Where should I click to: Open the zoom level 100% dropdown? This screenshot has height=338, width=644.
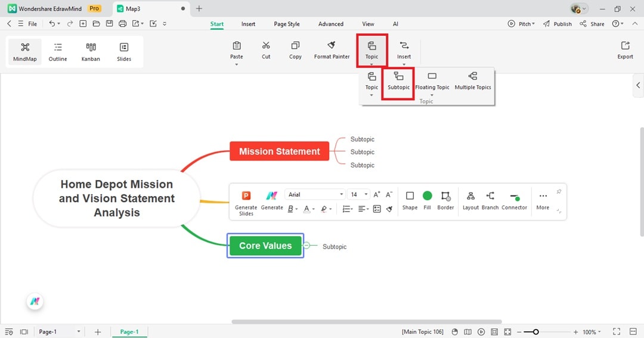pyautogui.click(x=592, y=332)
